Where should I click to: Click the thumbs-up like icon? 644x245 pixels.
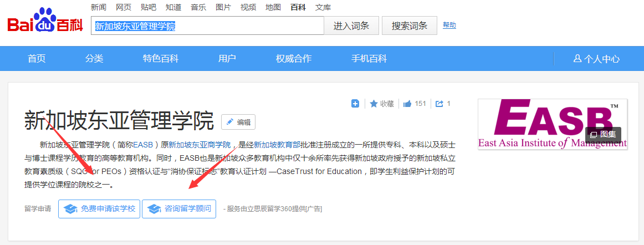tap(407, 104)
